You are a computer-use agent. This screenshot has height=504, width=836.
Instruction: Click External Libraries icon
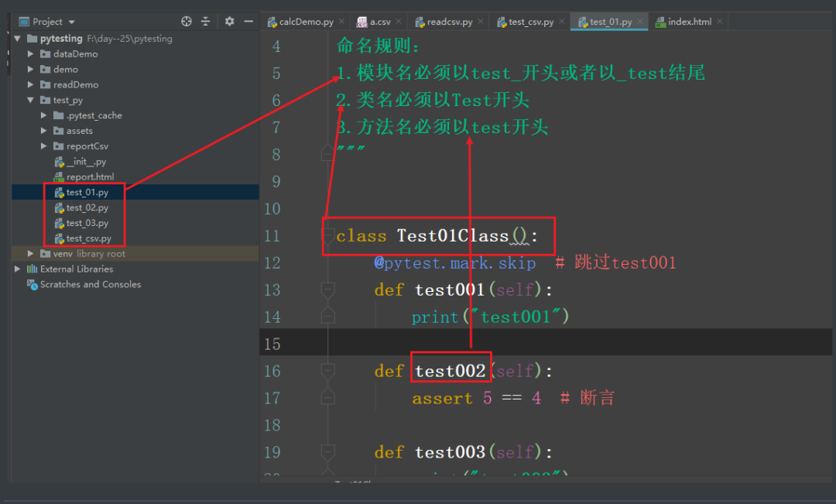pyautogui.click(x=33, y=269)
